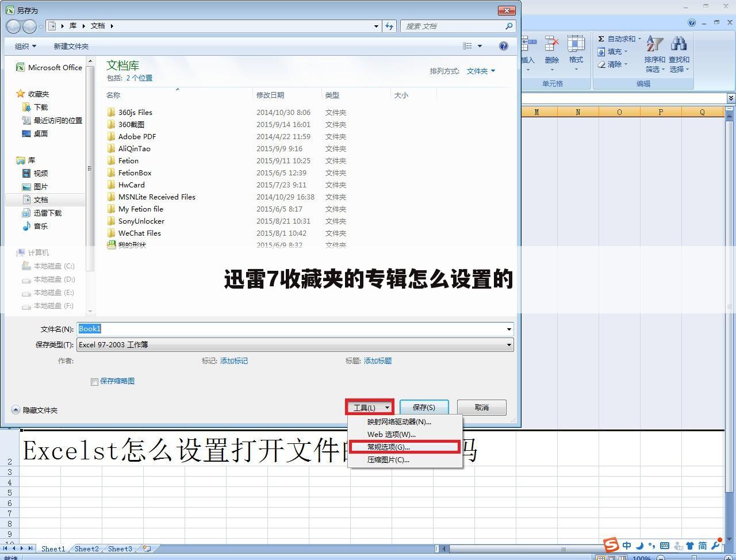
Task: Select 迅雷下载 in the sidebar
Action: [42, 213]
